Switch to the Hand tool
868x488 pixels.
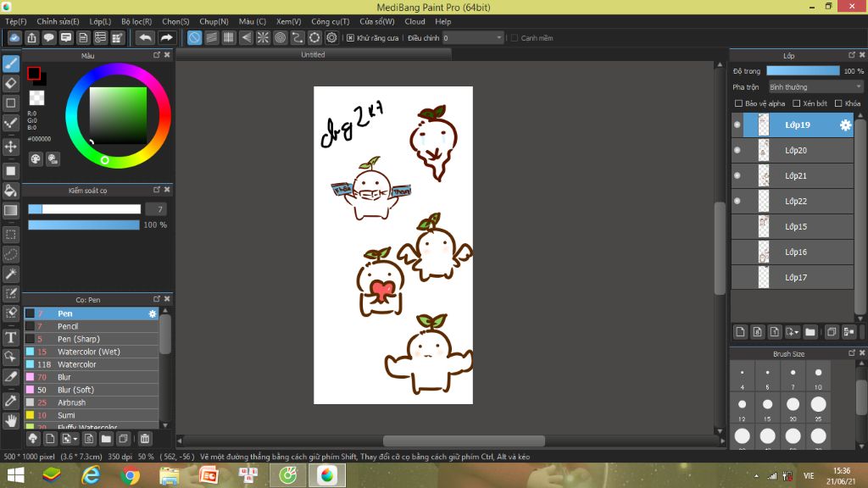11,421
